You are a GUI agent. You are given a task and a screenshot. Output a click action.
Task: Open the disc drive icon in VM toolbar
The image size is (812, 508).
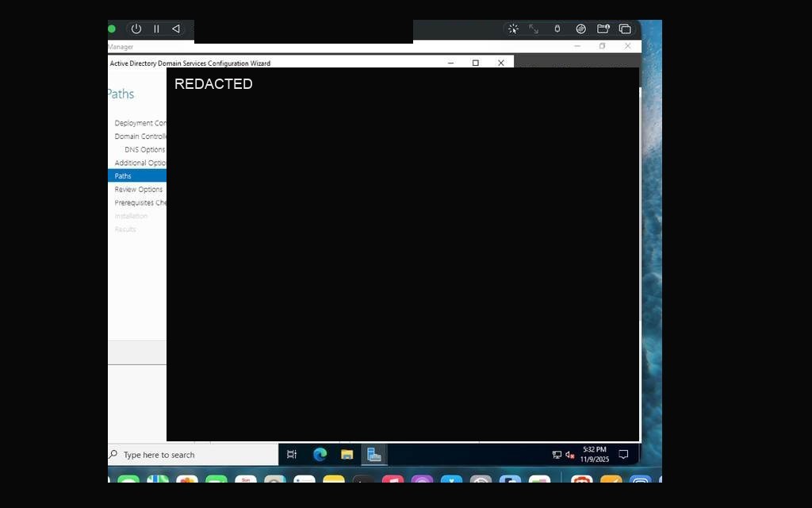tap(581, 29)
